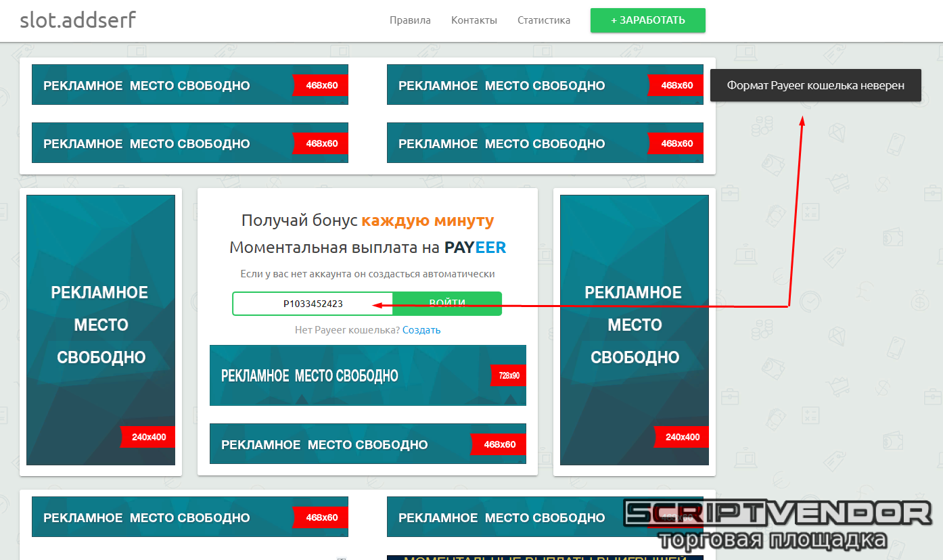Open the top-left 468x60 banner under the logo
This screenshot has width=943, height=560.
tap(190, 85)
